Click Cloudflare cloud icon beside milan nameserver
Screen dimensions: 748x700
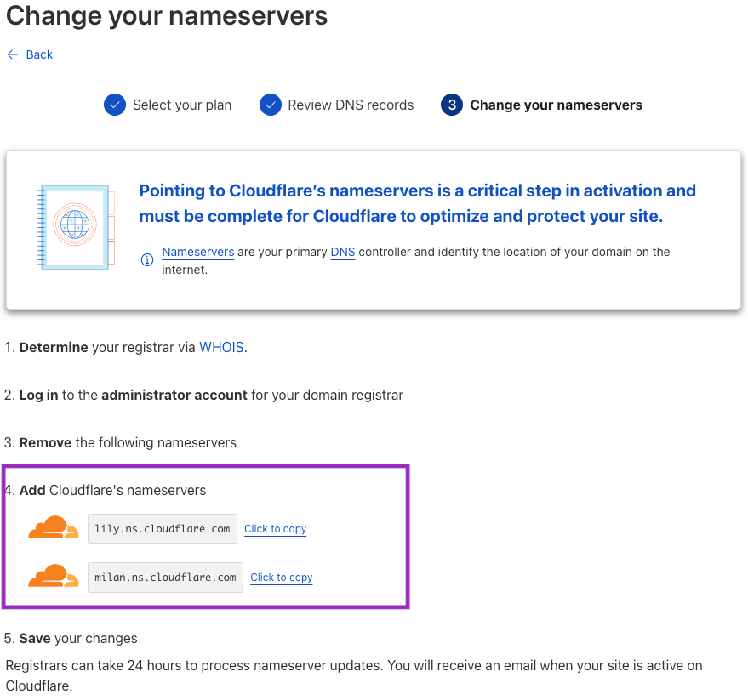pyautogui.click(x=53, y=576)
